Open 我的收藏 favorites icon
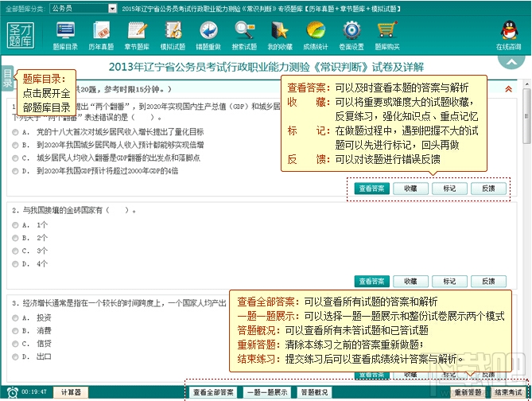 pyautogui.click(x=280, y=35)
